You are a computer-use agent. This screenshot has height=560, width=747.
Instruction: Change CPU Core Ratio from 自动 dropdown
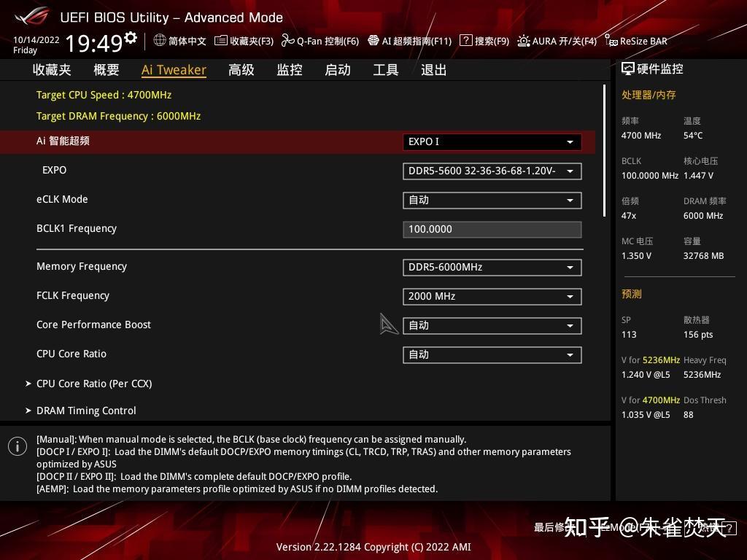point(492,354)
